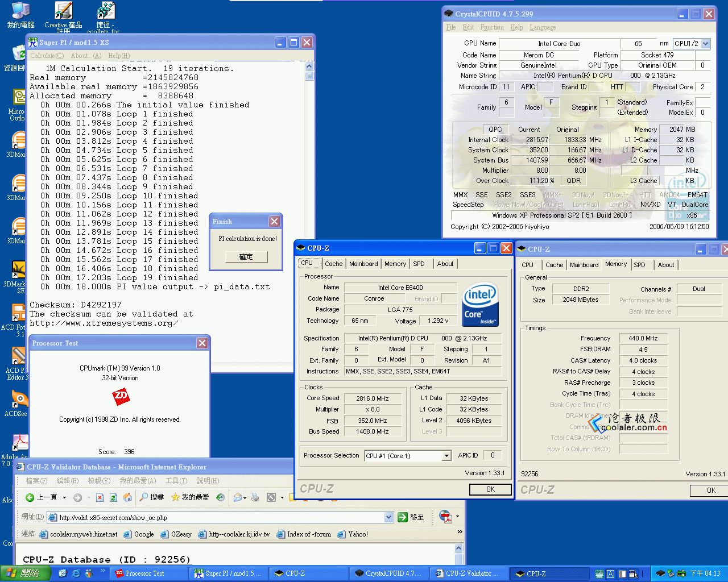The image size is (728, 582).
Task: Open the Processor Selection dropdown in CPU-Z
Action: click(x=446, y=456)
